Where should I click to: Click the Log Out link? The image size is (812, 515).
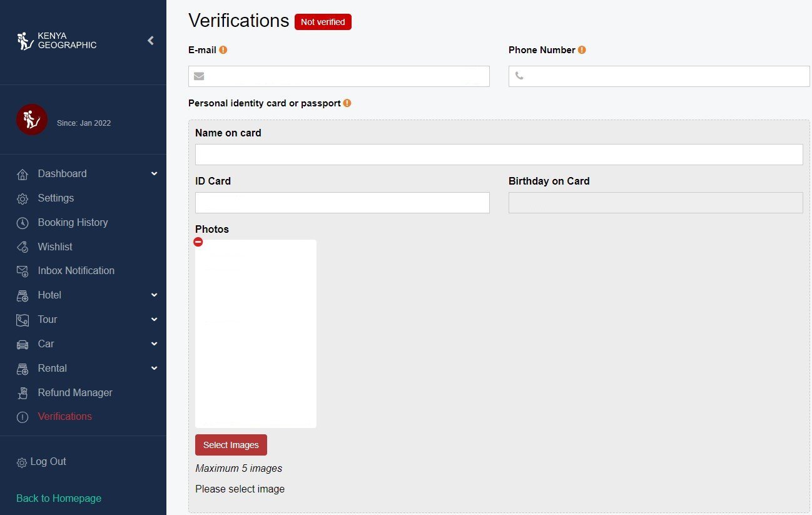point(48,462)
